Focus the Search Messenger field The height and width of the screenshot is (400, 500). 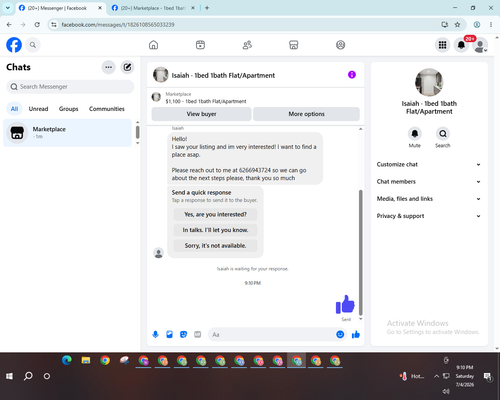(x=70, y=87)
